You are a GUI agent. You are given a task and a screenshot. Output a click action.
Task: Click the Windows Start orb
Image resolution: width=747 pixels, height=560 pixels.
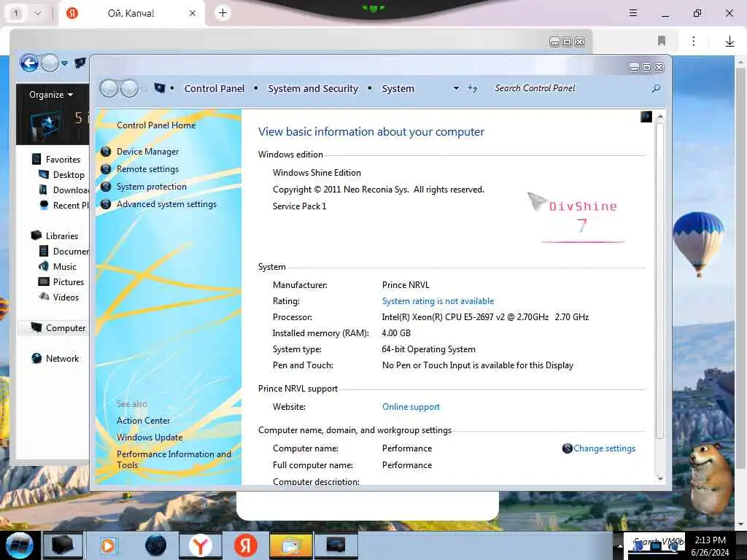[19, 545]
